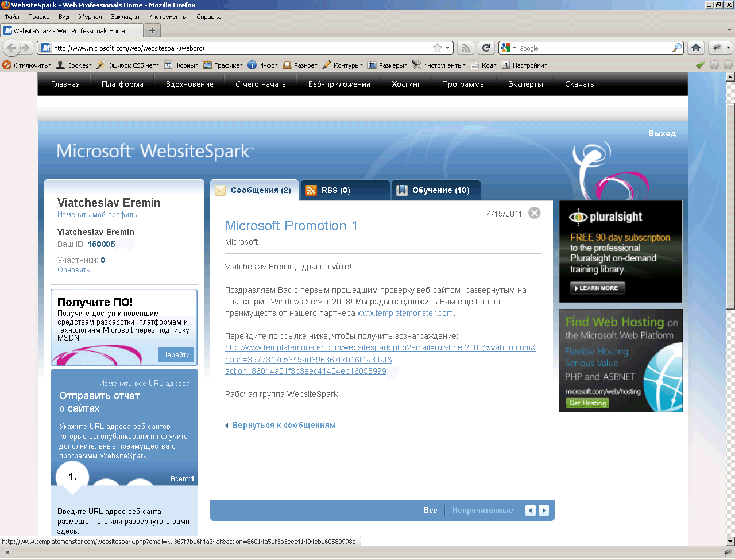Image resolution: width=735 pixels, height=560 pixels.
Task: Open the dropdown arrow beside the bug button
Action: pyautogui.click(x=728, y=48)
